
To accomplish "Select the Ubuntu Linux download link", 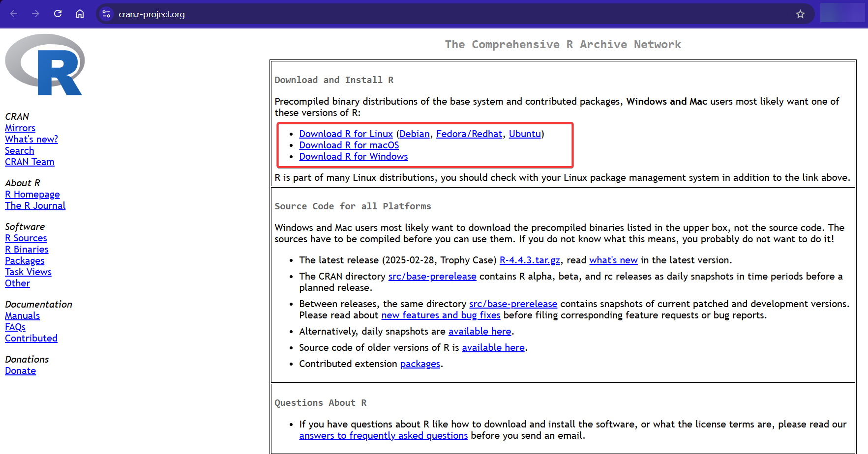I will coord(524,134).
